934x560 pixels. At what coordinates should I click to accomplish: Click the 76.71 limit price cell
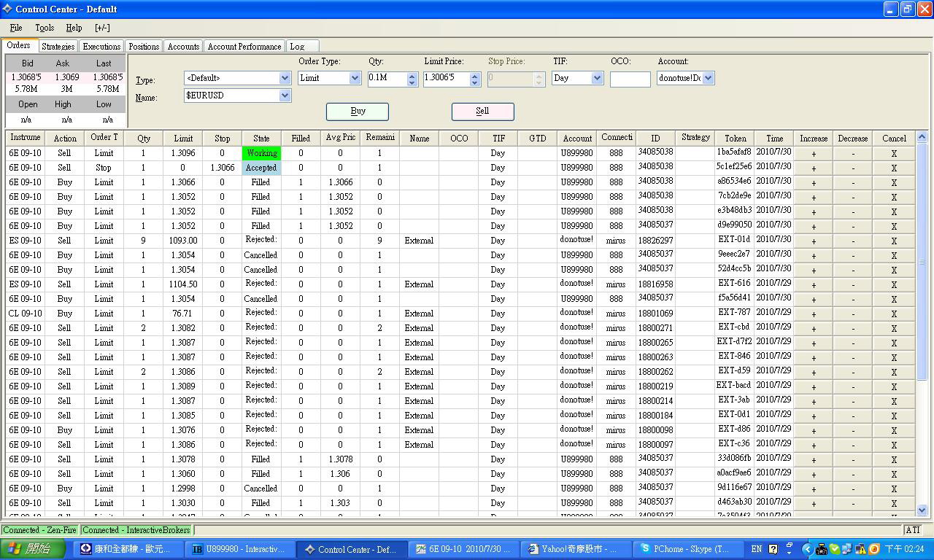pyautogui.click(x=183, y=314)
